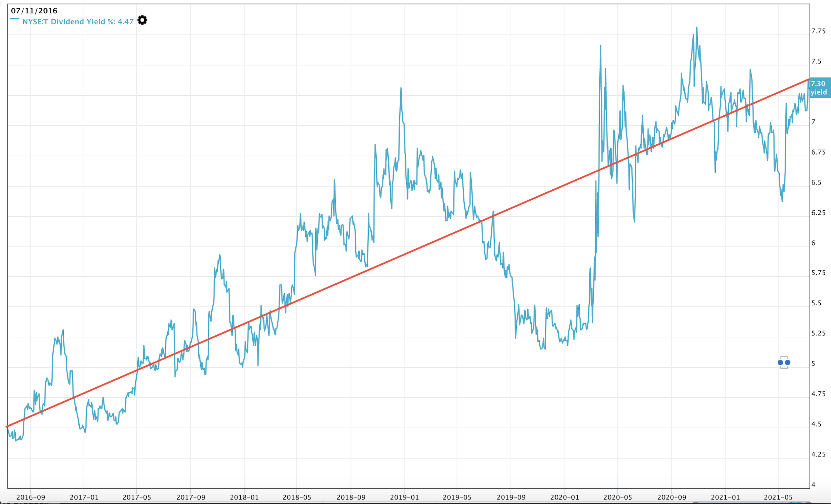Click the text box between the blue dots
The image size is (831, 504).
point(784,363)
